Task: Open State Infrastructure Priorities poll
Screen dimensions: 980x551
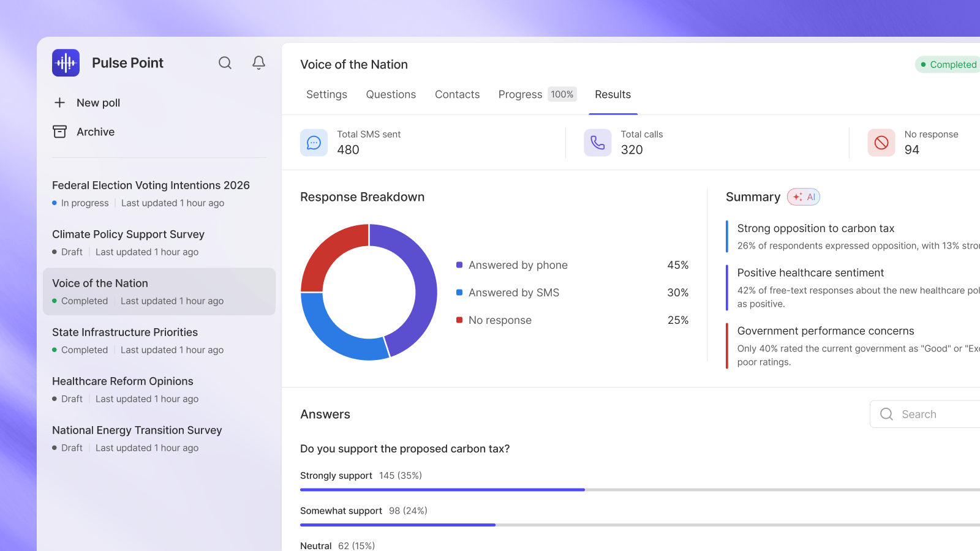Action: [159, 340]
